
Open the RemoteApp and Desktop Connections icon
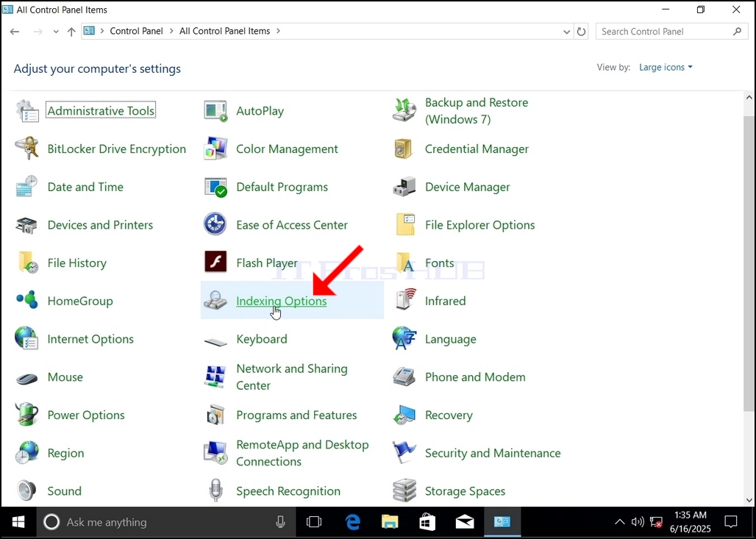pyautogui.click(x=215, y=453)
